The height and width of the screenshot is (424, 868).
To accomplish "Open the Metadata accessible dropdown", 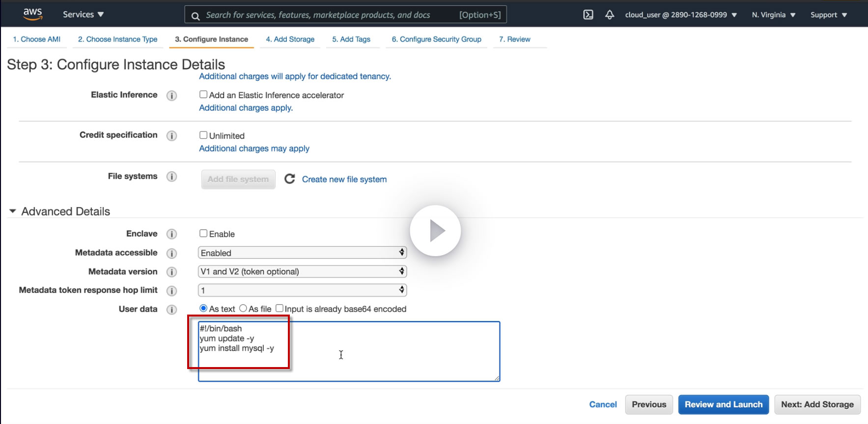I will [302, 253].
